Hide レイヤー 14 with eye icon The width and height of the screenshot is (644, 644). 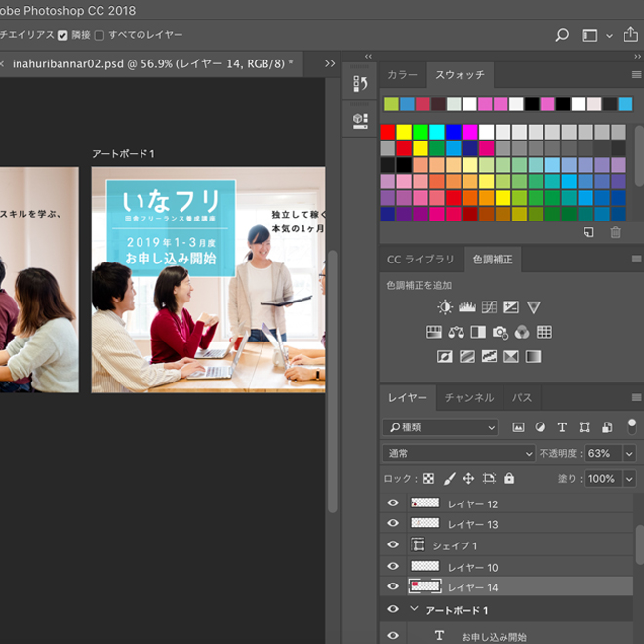pos(393,586)
